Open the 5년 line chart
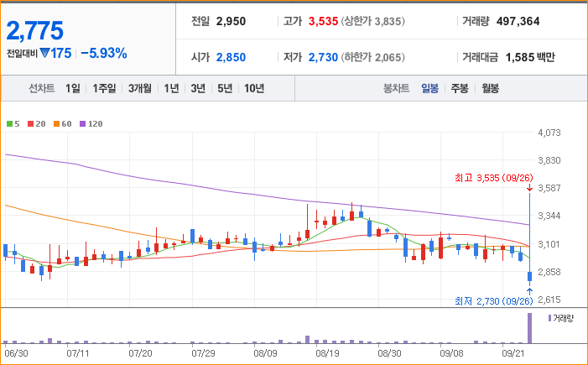The image size is (588, 365). click(x=225, y=89)
